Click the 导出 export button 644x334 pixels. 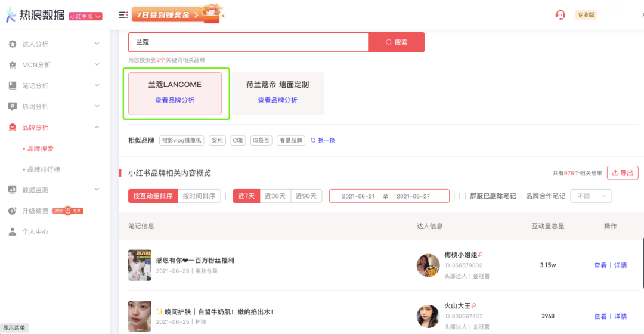[623, 173]
